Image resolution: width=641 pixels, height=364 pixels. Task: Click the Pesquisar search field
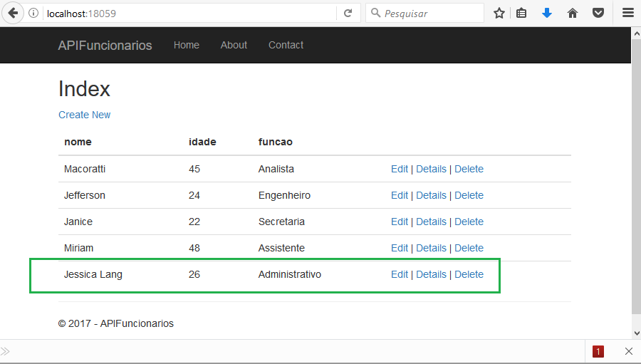(425, 14)
